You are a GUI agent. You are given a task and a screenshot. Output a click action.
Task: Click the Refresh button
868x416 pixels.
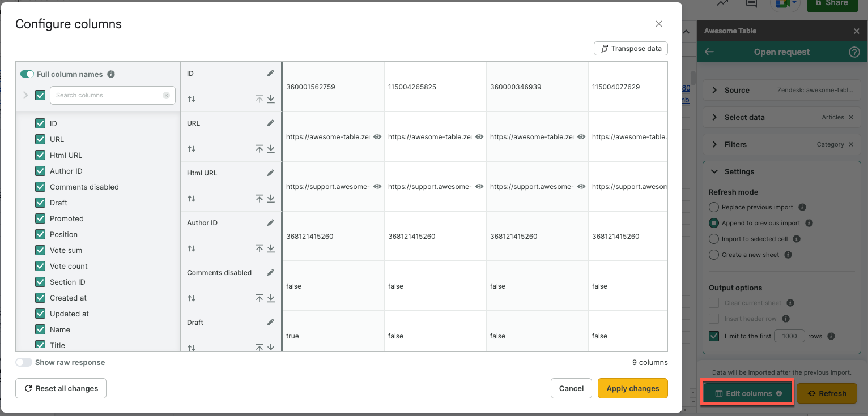(x=827, y=393)
